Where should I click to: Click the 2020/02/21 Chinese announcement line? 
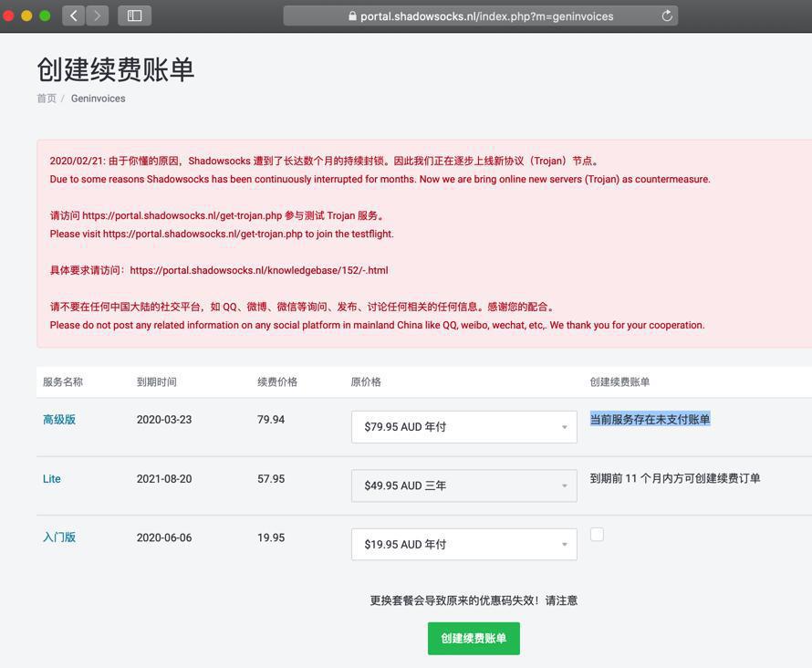click(x=324, y=161)
